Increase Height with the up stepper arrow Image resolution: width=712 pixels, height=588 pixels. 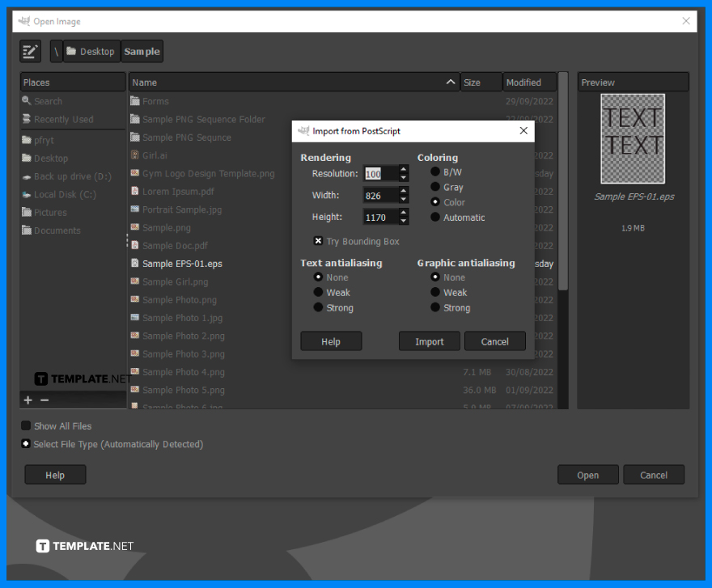403,212
